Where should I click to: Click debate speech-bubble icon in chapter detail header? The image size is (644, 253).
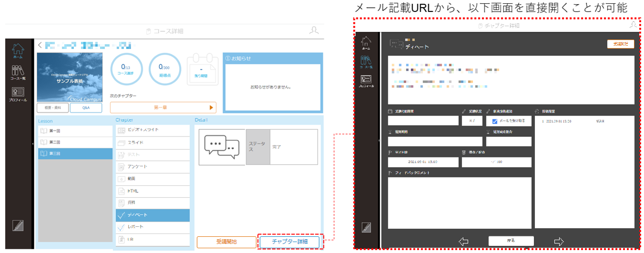point(396,44)
